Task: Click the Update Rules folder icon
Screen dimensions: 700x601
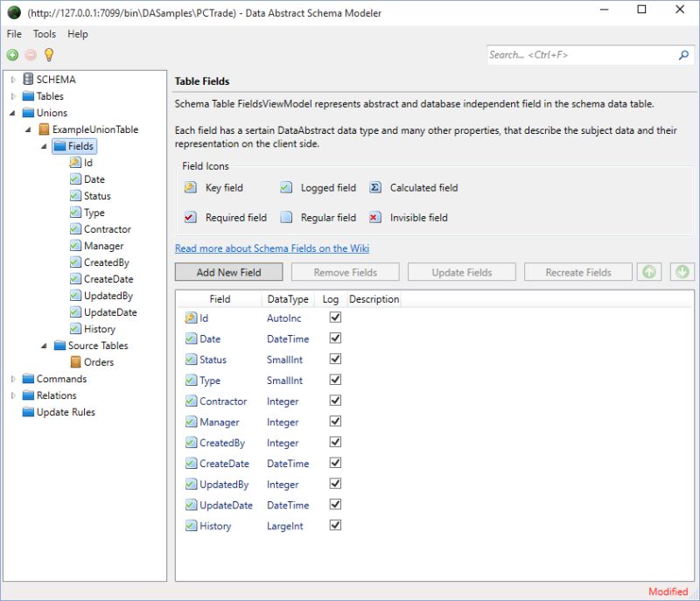Action: click(x=28, y=412)
